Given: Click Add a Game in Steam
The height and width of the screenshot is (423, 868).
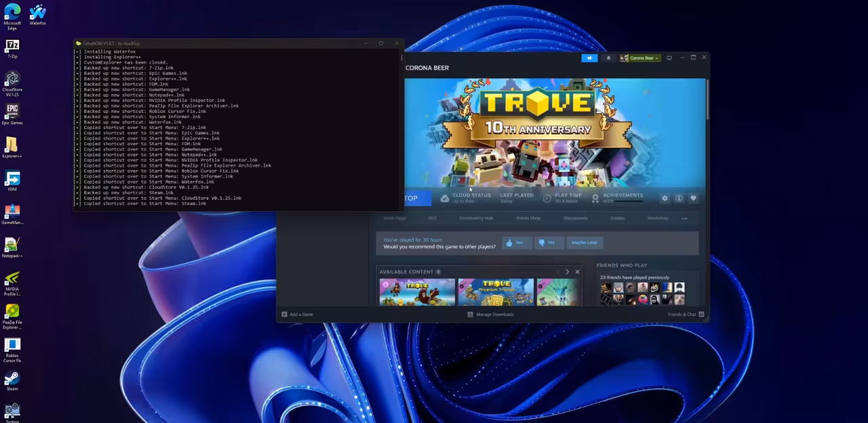Looking at the screenshot, I should 298,315.
